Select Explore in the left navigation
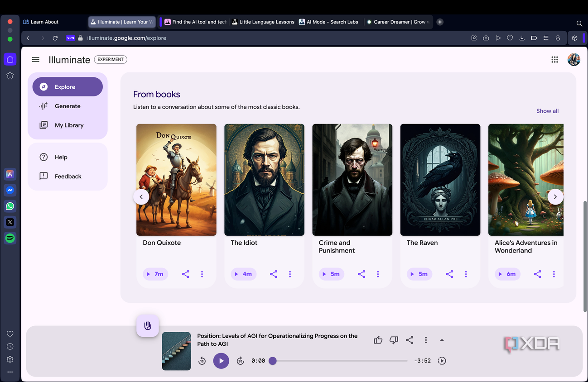The width and height of the screenshot is (588, 382). click(67, 87)
